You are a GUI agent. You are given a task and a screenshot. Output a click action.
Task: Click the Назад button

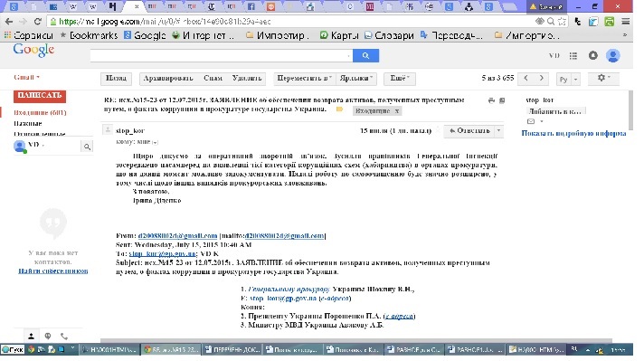[x=117, y=78]
